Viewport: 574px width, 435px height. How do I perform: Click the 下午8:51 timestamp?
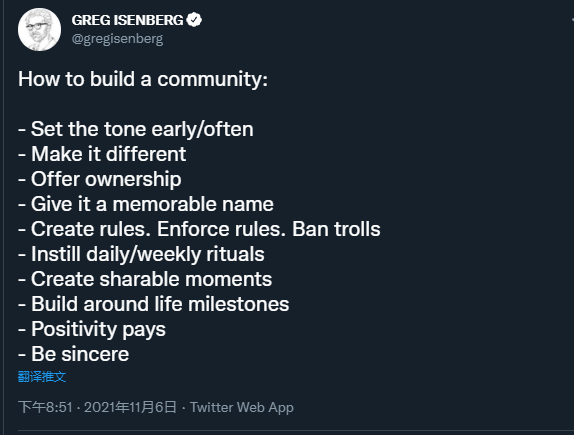(x=45, y=407)
